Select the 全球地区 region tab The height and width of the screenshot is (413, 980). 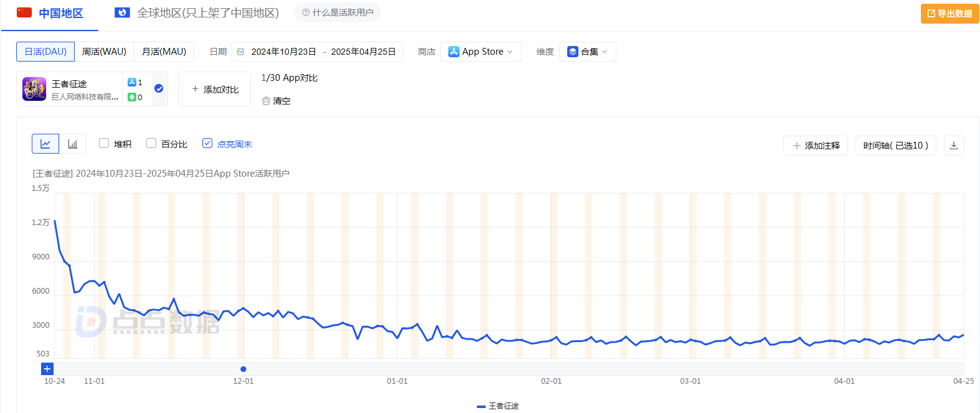pyautogui.click(x=197, y=13)
